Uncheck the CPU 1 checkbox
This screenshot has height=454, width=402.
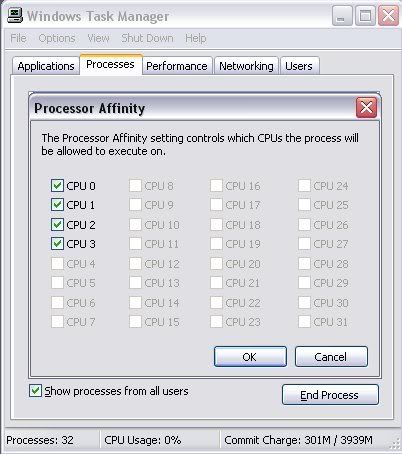57,204
